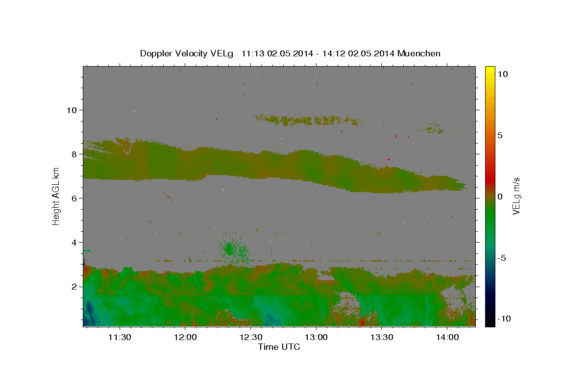
Task: Click the colorbar label '10' at top
Action: click(502, 74)
